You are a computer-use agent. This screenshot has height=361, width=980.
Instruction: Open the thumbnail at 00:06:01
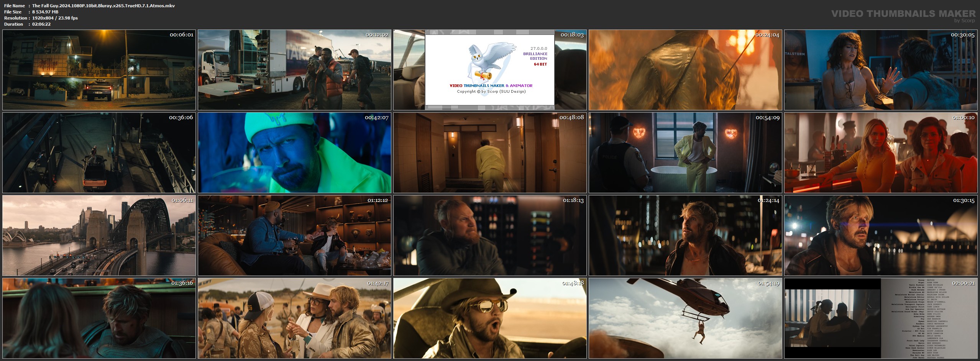(x=99, y=70)
